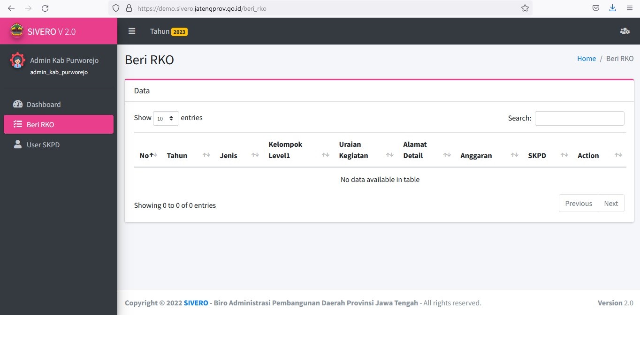Viewport: 640px width, 364px height.
Task: Sort table by Alamat Detail column
Action: [x=427, y=150]
